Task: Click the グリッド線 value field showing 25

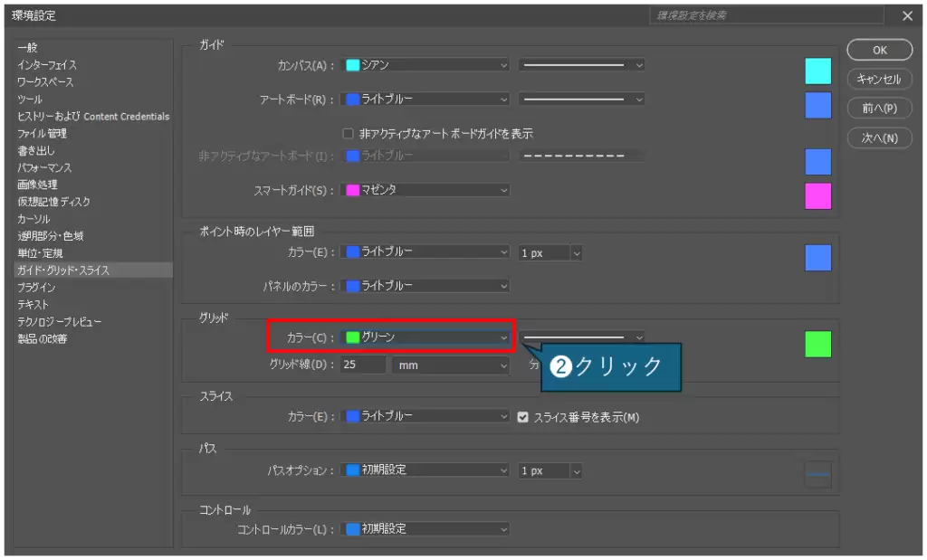Action: (364, 365)
